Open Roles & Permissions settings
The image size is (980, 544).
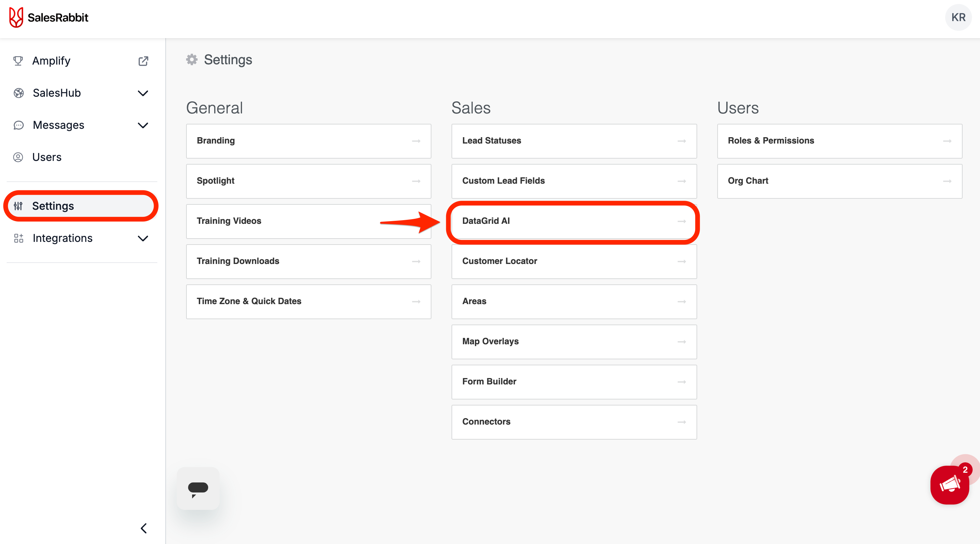pyautogui.click(x=839, y=141)
